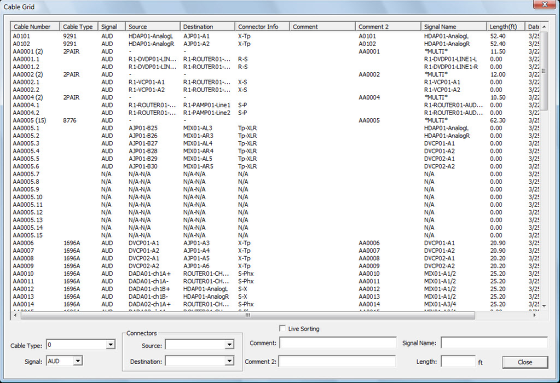Screen dimensions: 560x383
Task: Click source cell DVCP01-A1 in AA0006 row
Action: coord(144,243)
